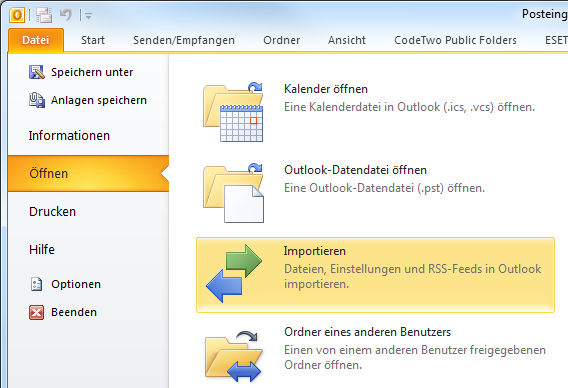Click the Anlagen speichern paperclip icon
This screenshot has height=388, width=568.
pos(37,100)
